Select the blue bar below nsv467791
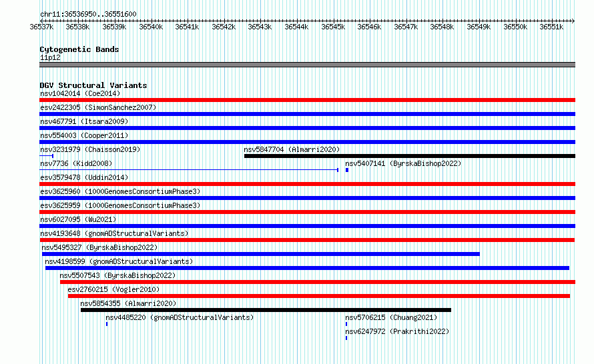Viewport: 594px width, 364px height. pos(307,128)
